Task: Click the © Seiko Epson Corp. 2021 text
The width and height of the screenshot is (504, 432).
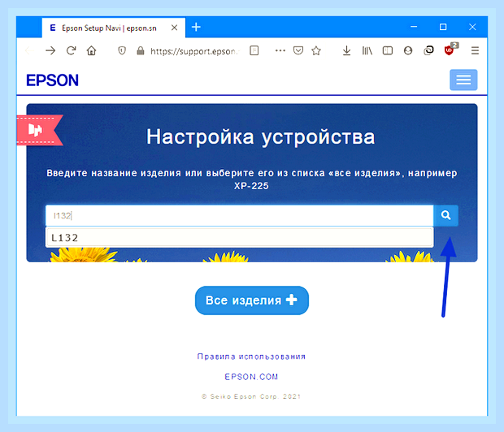Action: 251,396
